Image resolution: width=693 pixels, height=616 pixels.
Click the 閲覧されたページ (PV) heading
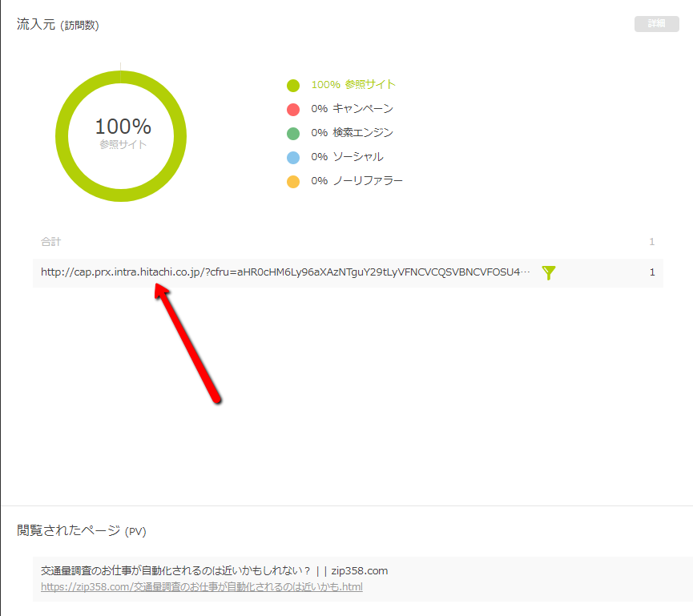(x=82, y=530)
